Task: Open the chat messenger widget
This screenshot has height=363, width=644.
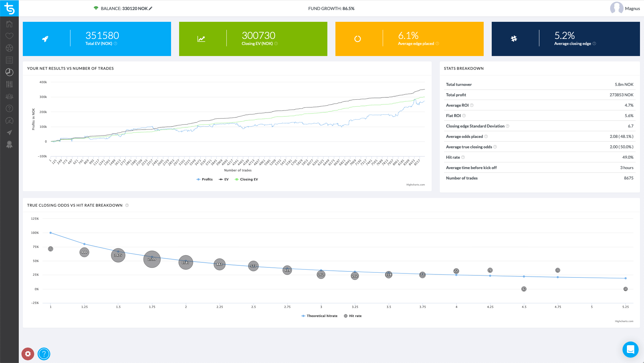Action: tap(630, 350)
